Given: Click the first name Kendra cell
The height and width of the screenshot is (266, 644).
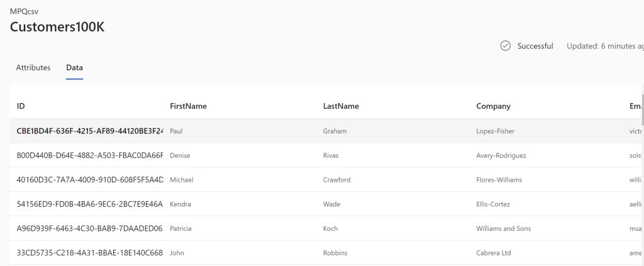Looking at the screenshot, I should click(180, 204).
